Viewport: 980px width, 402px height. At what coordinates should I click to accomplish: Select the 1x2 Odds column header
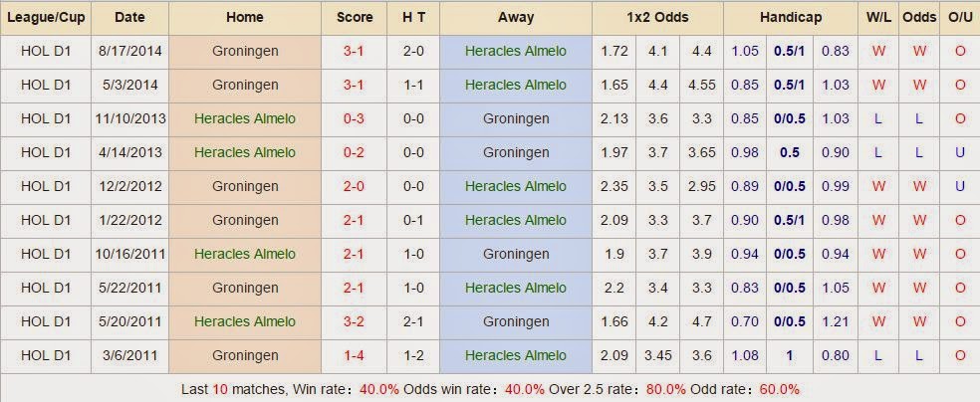coord(655,17)
